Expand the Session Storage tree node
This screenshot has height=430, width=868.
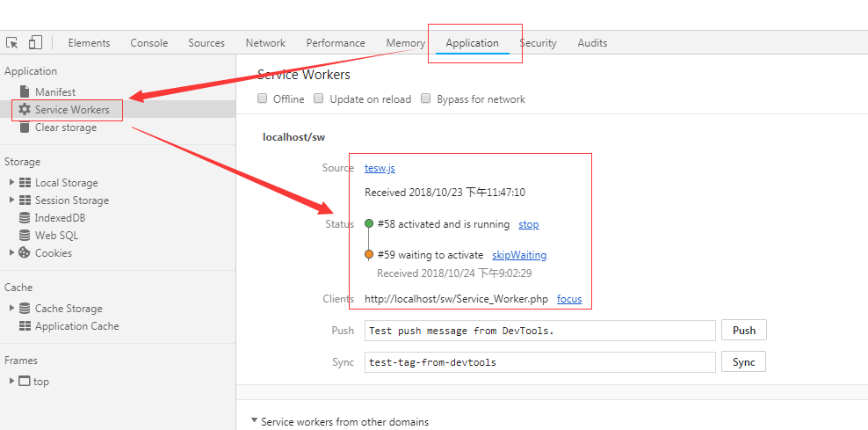tap(12, 200)
